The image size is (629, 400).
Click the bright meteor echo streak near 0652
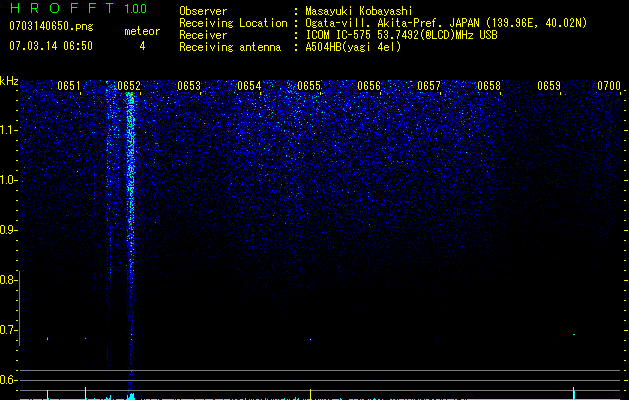point(130,241)
